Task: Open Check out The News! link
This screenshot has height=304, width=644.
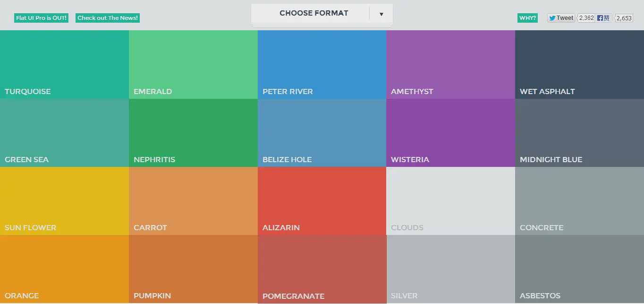Action: click(x=108, y=18)
